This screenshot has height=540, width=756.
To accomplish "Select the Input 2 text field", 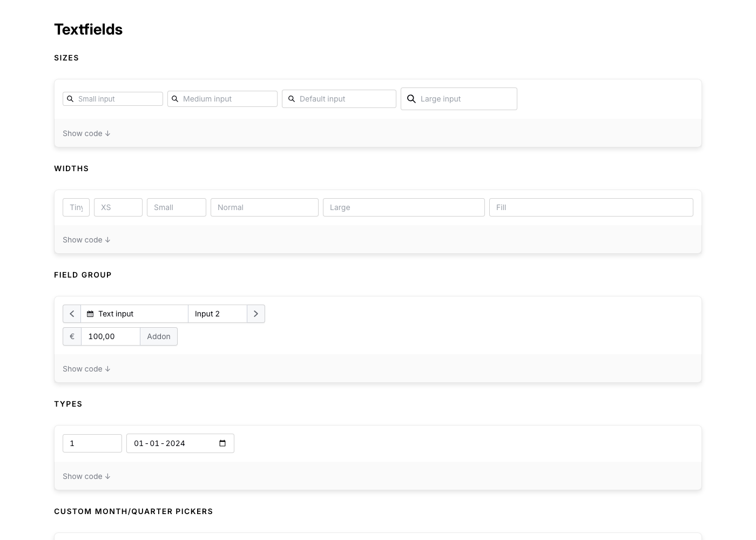I will tap(218, 314).
